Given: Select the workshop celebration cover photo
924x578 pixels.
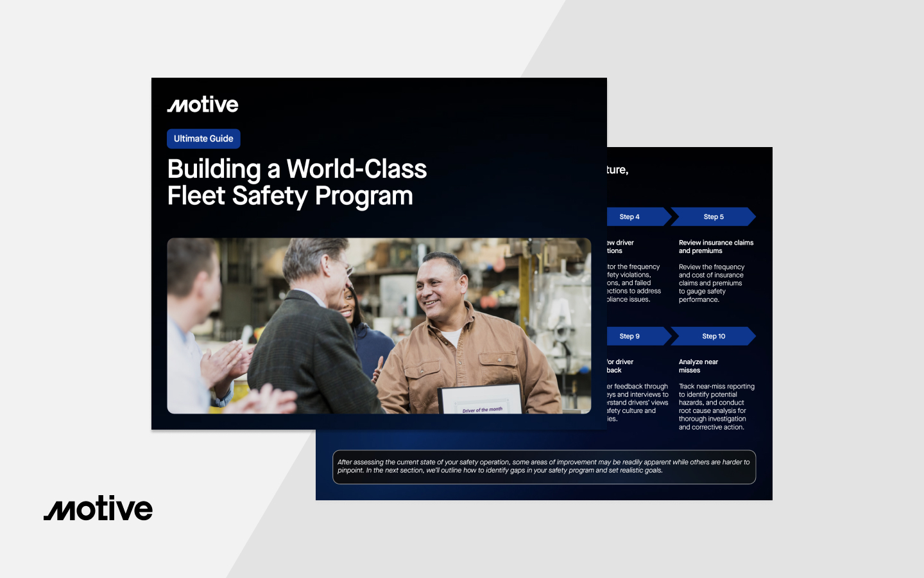Looking at the screenshot, I should [379, 326].
